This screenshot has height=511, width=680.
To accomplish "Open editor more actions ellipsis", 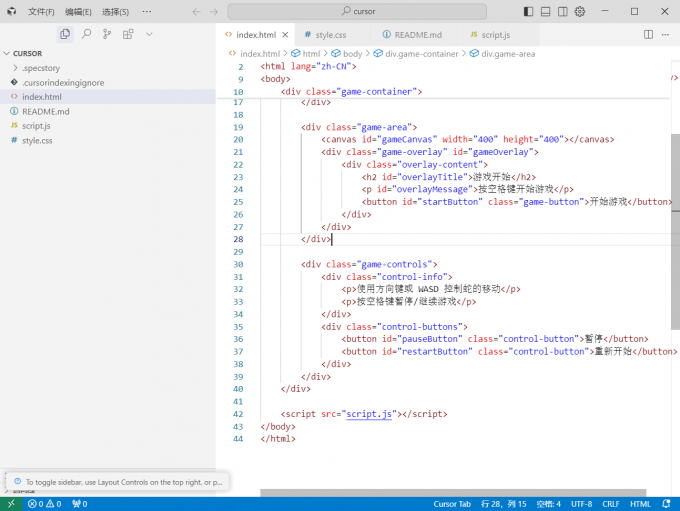I will click(665, 34).
